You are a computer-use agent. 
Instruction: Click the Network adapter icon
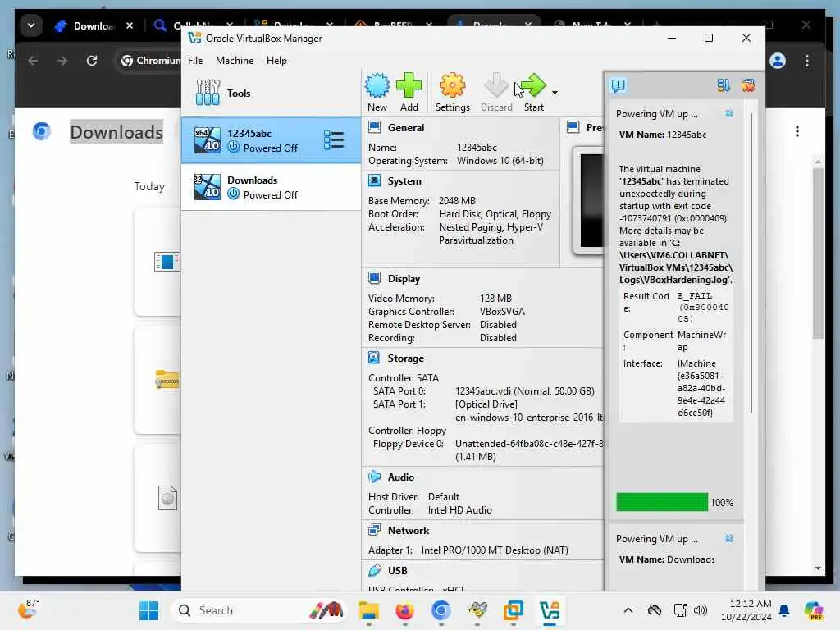(374, 530)
